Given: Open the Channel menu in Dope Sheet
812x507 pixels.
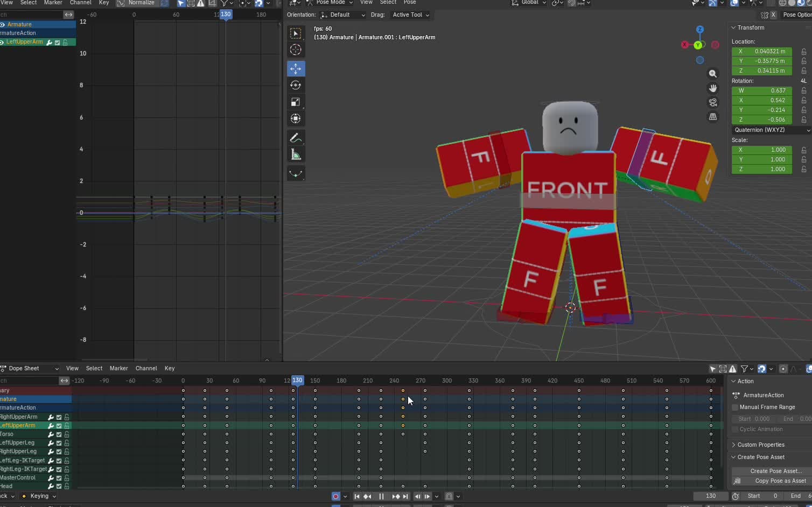Looking at the screenshot, I should pos(146,369).
